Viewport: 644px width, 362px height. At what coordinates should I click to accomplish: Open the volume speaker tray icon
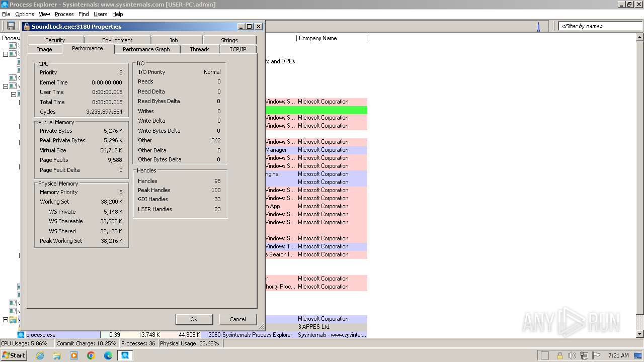click(x=572, y=355)
